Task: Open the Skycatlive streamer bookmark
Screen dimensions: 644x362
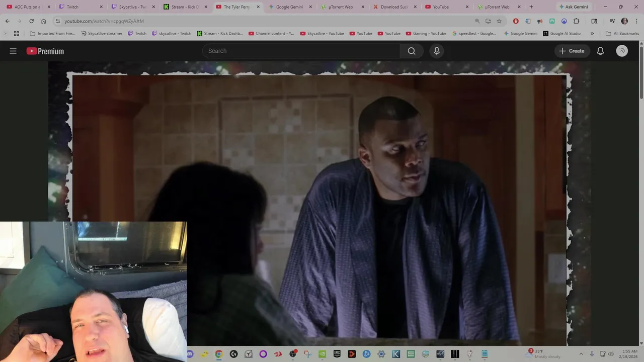Action: point(101,34)
